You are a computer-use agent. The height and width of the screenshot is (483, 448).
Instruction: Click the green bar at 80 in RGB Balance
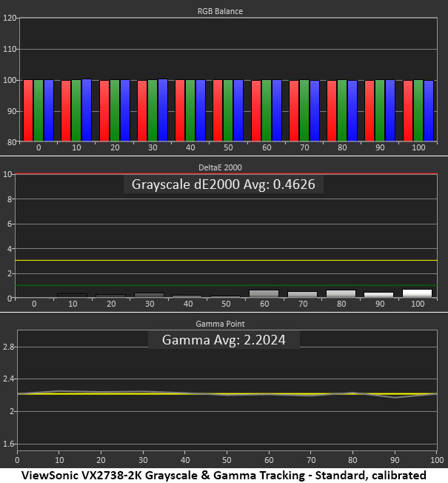point(342,110)
